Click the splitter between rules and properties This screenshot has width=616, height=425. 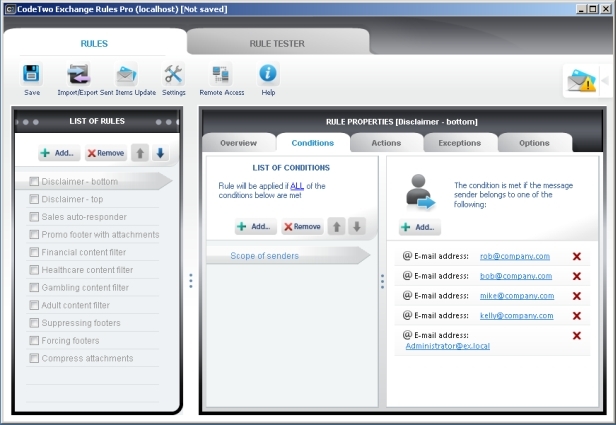(x=191, y=281)
